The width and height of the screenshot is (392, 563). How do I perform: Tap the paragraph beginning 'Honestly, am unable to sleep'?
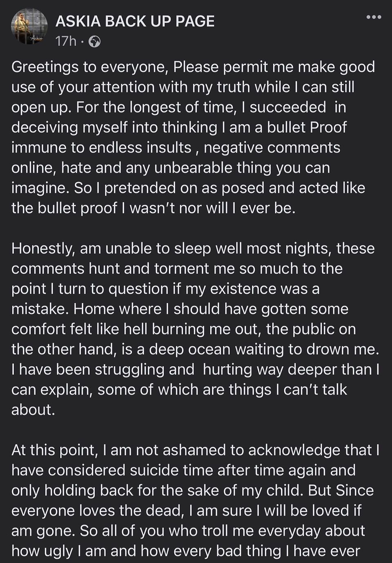tap(195, 329)
